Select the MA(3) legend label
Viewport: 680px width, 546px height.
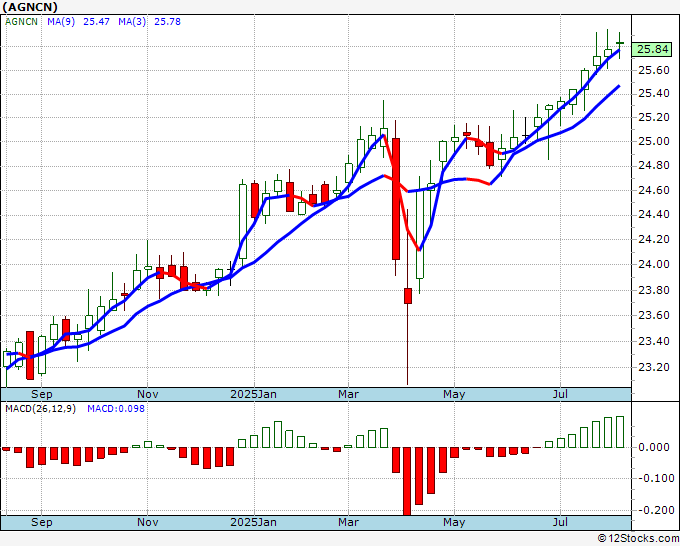pyautogui.click(x=132, y=22)
